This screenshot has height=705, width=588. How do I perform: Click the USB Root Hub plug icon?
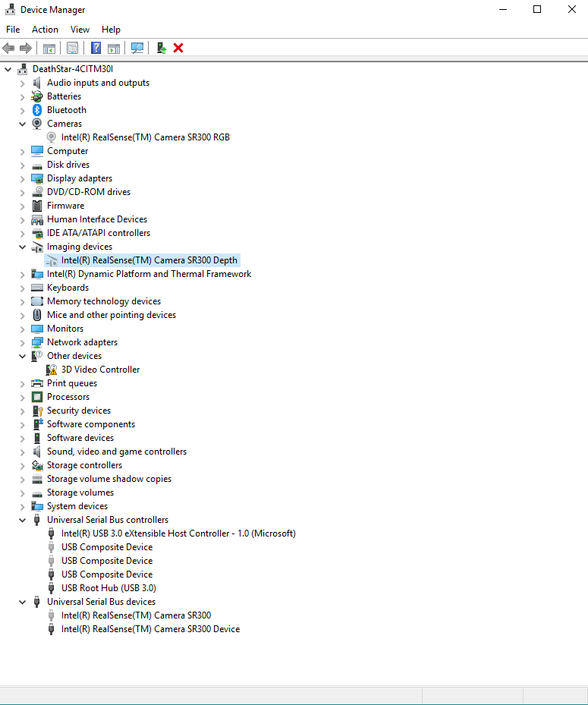(52, 588)
